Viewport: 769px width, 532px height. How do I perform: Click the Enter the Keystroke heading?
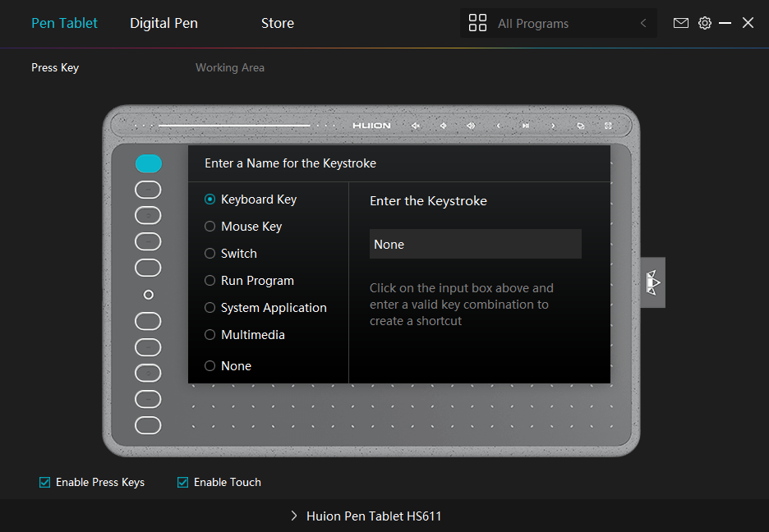428,201
